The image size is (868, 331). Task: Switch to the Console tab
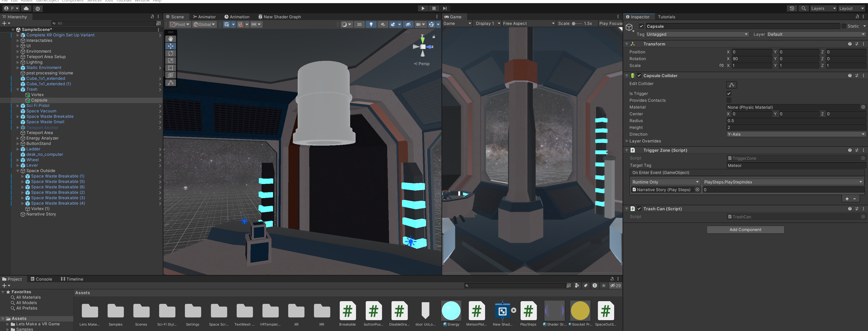click(x=41, y=279)
